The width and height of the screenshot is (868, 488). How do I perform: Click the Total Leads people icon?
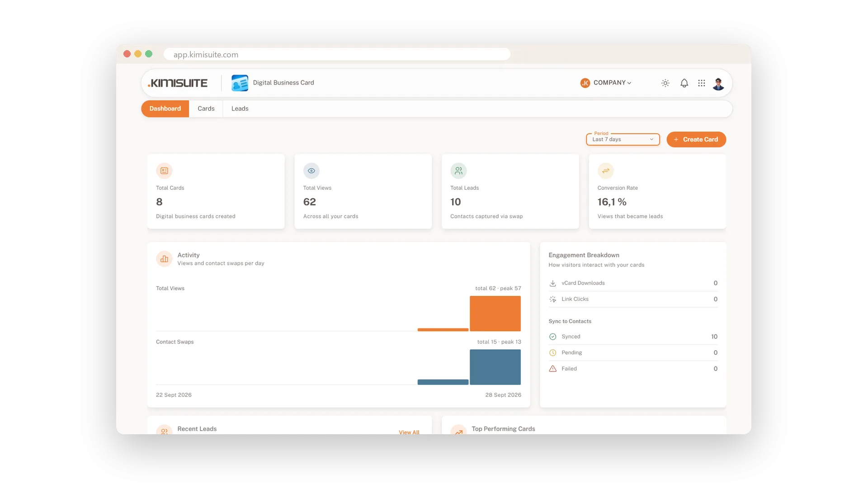point(458,171)
